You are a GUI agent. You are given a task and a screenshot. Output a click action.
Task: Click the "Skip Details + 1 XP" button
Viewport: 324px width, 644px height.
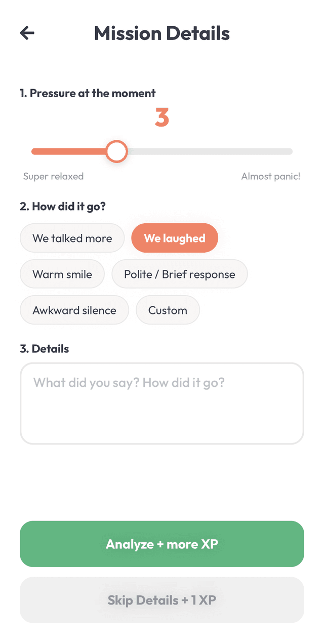(162, 600)
